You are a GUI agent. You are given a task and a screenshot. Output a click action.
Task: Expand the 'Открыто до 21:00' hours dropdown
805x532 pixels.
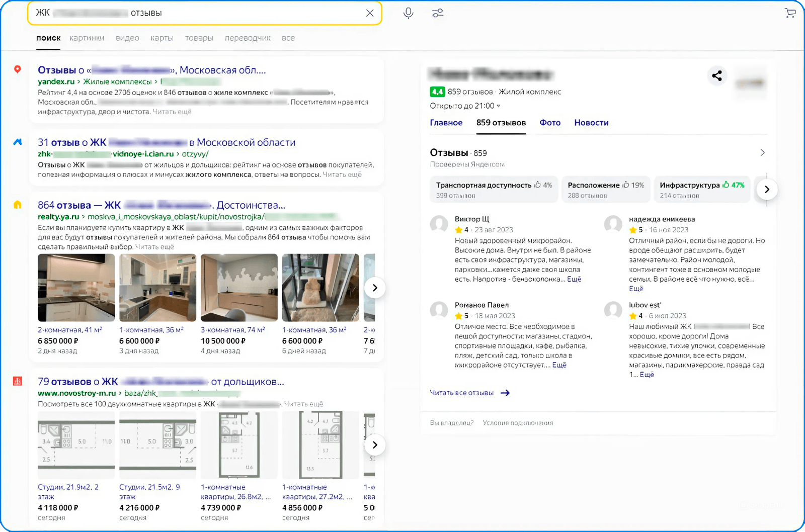tap(498, 106)
